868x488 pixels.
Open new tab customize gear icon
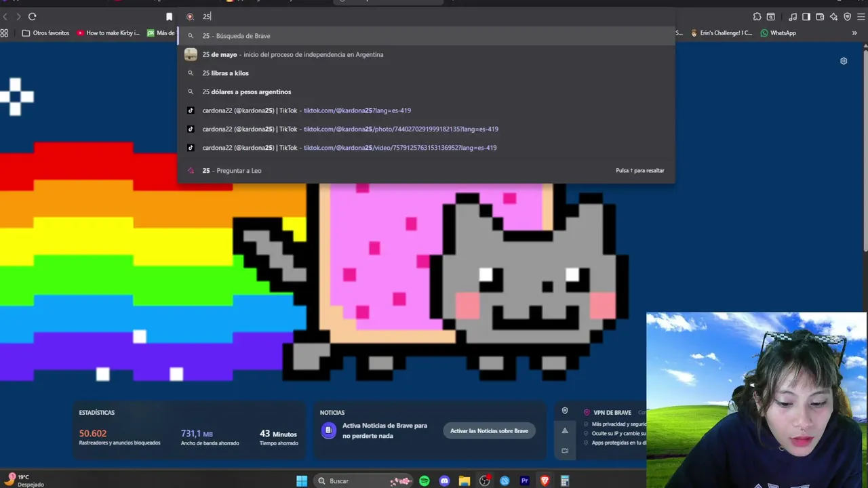[x=844, y=61]
